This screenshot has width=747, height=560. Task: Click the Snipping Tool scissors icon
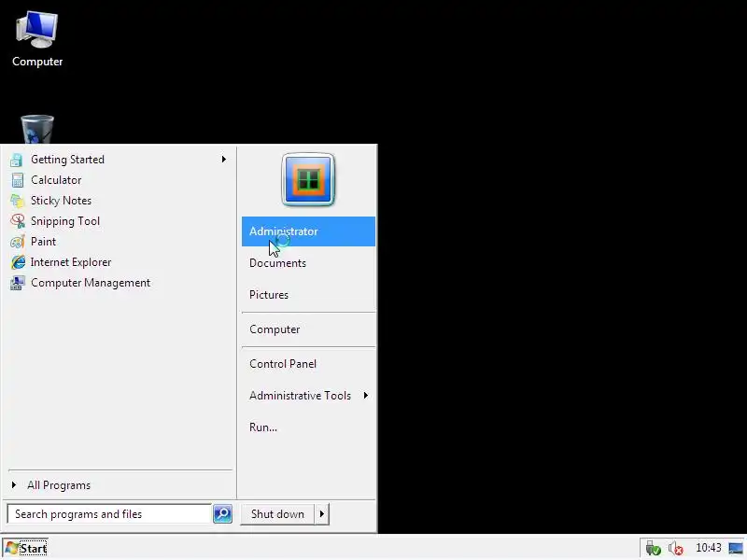click(17, 221)
